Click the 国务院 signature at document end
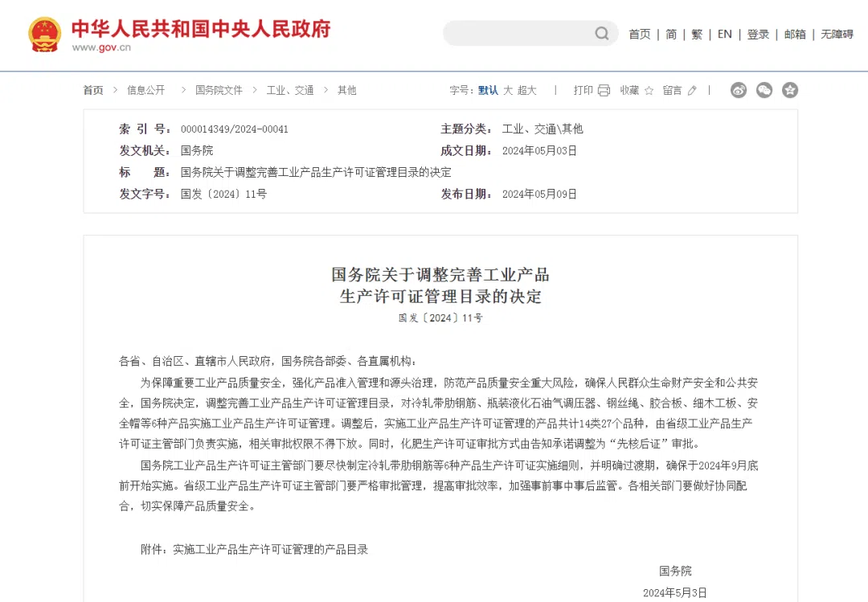 coord(675,571)
